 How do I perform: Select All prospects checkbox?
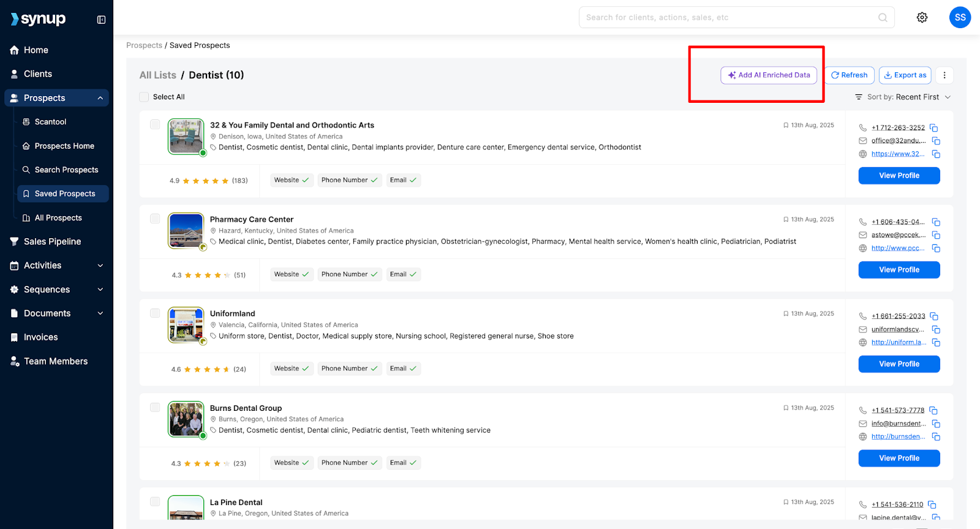tap(144, 97)
